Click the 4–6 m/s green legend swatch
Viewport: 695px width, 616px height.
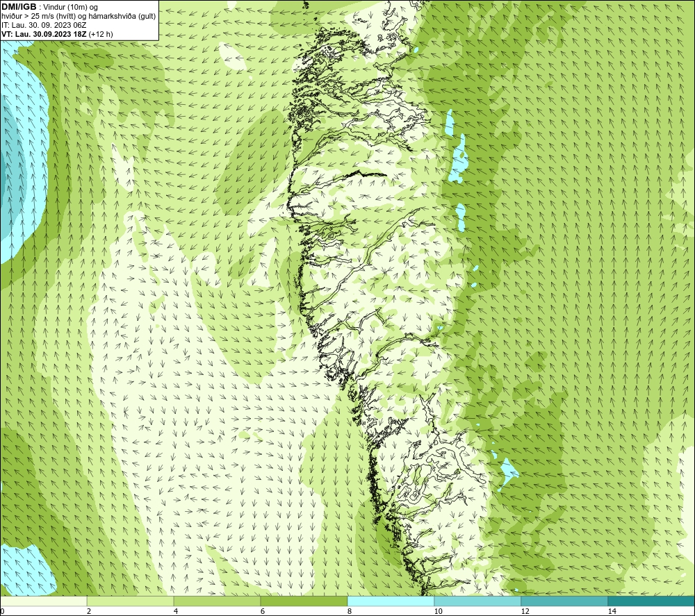coord(217,601)
